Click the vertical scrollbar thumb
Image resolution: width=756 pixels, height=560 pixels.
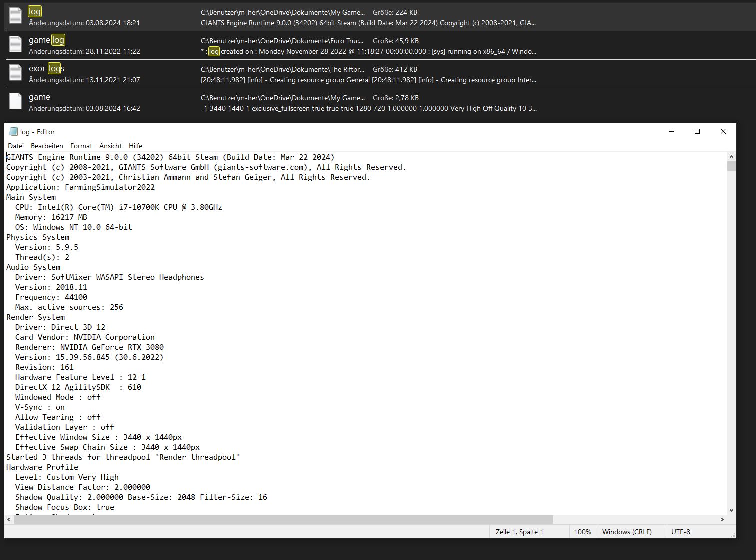tap(731, 166)
